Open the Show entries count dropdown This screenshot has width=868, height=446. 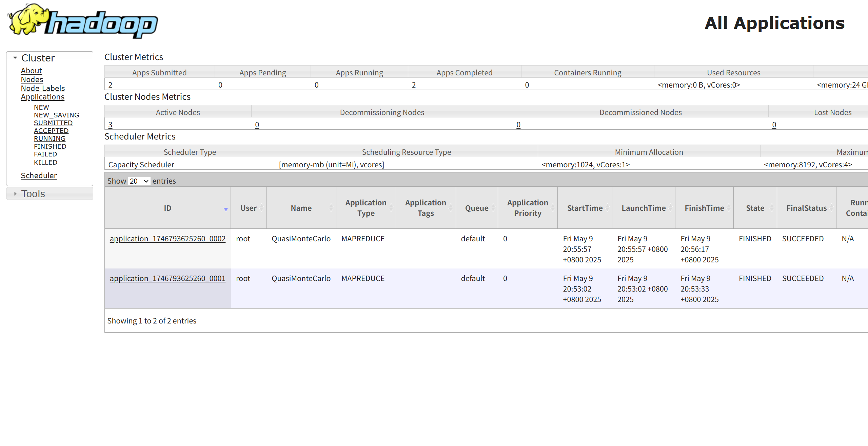[139, 181]
